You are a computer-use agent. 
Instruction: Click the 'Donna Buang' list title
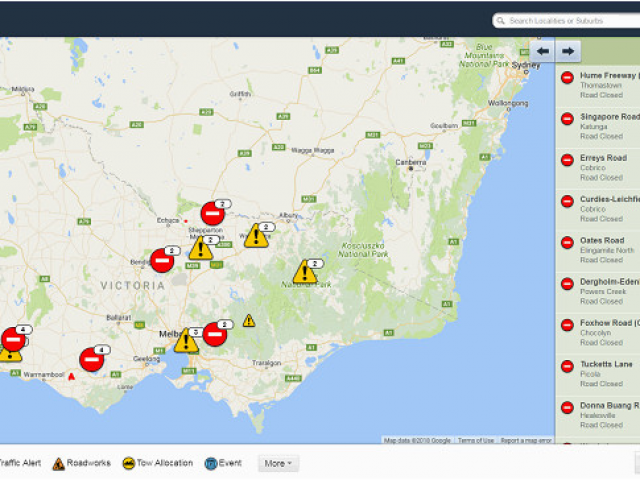click(x=606, y=406)
